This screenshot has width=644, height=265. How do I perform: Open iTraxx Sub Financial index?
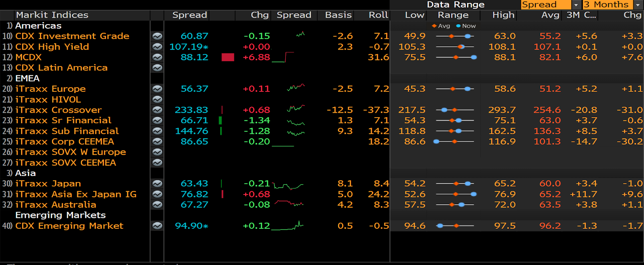coord(67,131)
